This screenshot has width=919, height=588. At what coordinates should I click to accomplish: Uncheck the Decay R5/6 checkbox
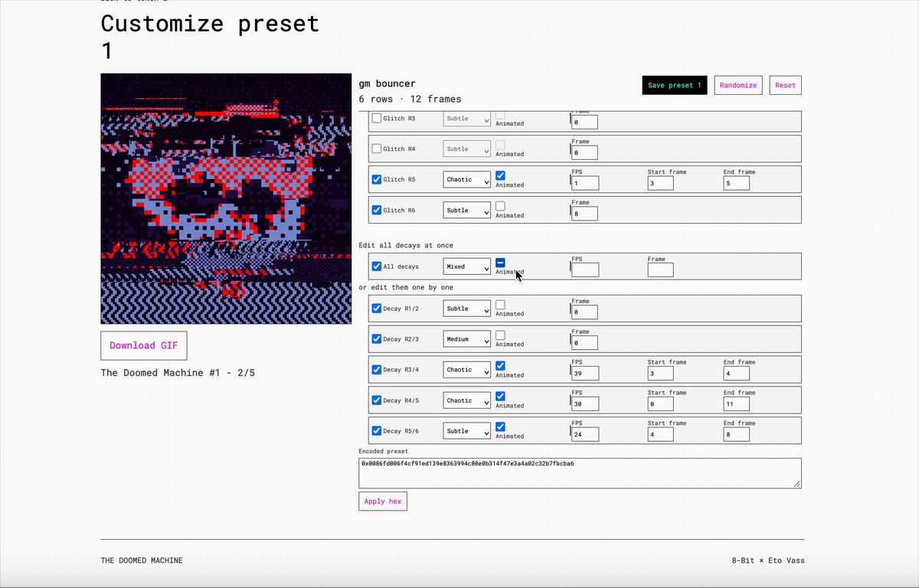click(377, 431)
